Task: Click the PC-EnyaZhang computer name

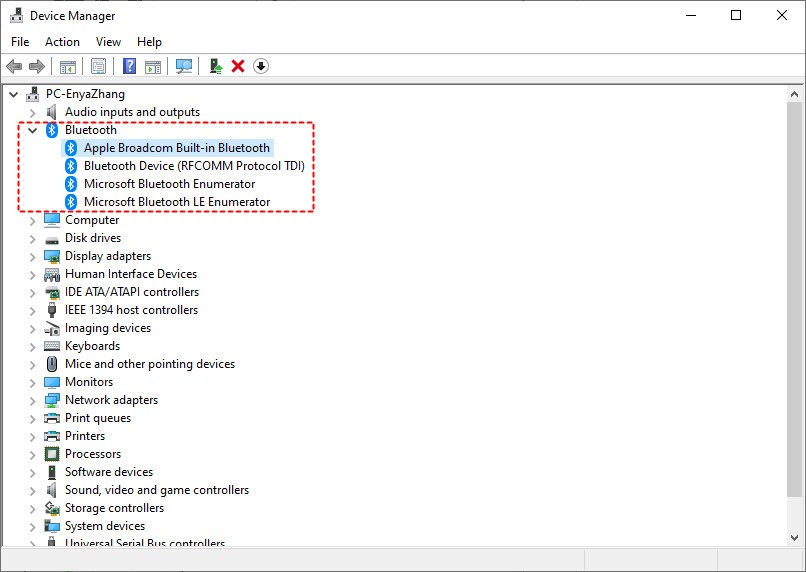Action: click(85, 94)
